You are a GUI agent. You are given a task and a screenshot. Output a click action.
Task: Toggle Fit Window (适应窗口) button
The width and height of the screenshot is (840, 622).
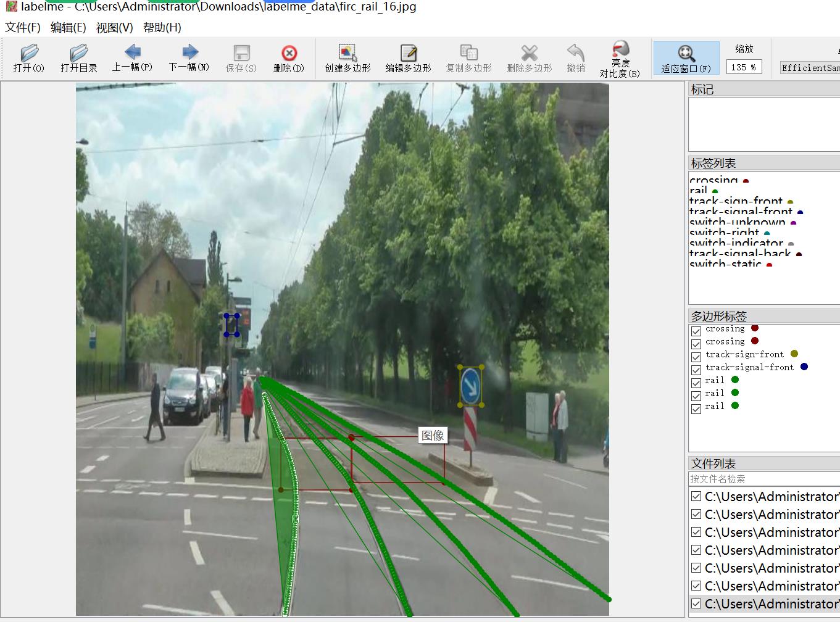click(x=686, y=59)
